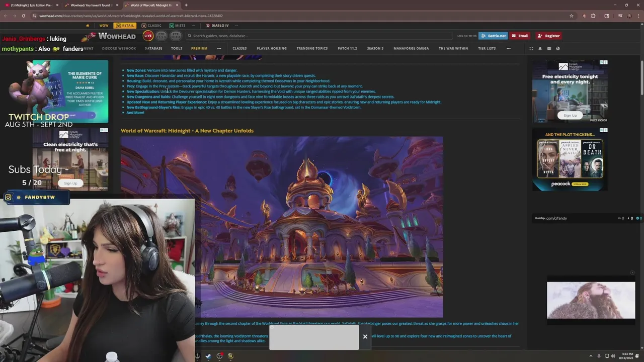Open the red LIVE streams icon
This screenshot has width=644, height=362.
point(148,36)
